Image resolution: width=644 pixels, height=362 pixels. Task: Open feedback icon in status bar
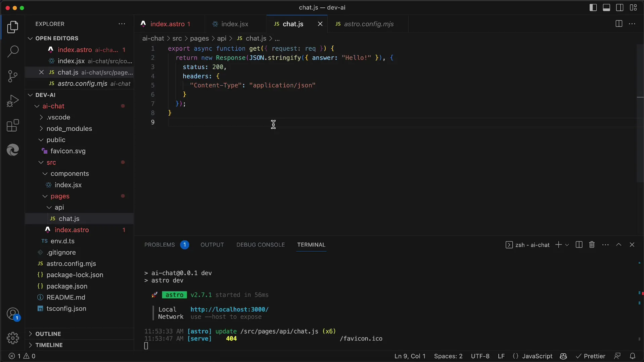(x=617, y=356)
